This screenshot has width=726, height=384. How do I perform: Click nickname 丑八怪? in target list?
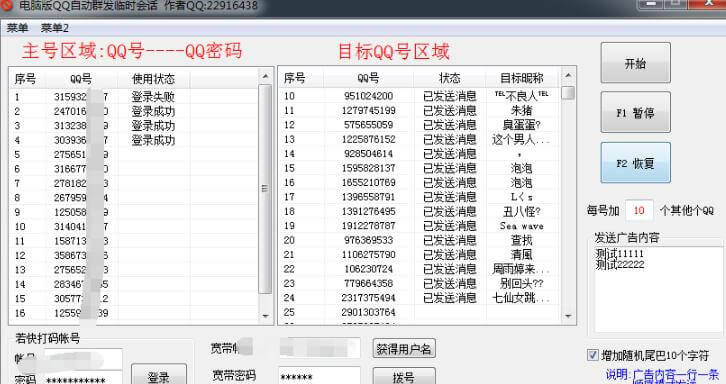(x=521, y=211)
